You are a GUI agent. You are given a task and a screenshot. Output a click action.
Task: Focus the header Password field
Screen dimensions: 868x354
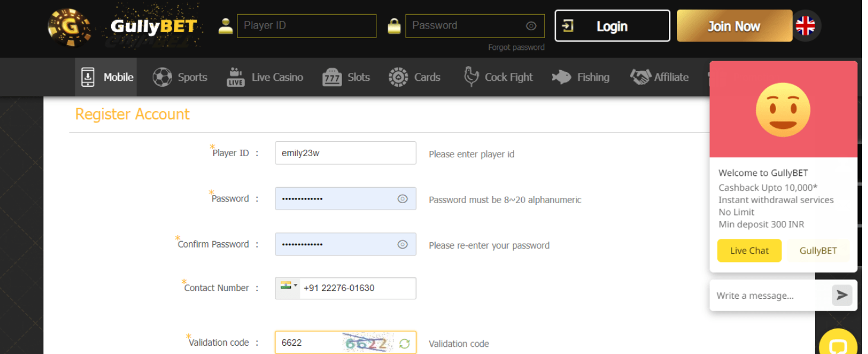click(x=475, y=26)
